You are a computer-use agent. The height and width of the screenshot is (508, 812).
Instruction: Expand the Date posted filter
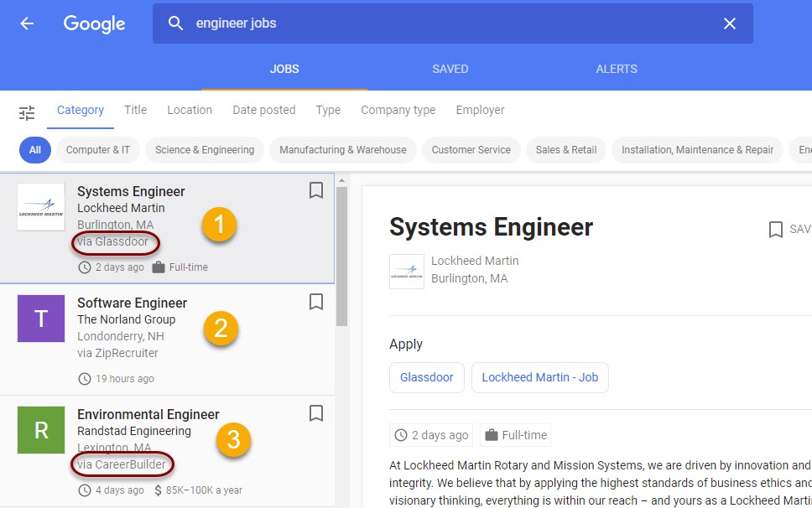pyautogui.click(x=264, y=110)
